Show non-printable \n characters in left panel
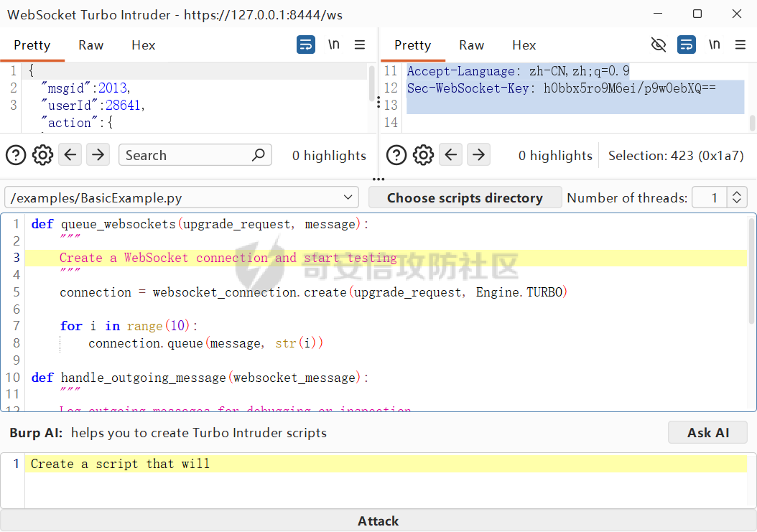757x532 pixels. (x=333, y=45)
